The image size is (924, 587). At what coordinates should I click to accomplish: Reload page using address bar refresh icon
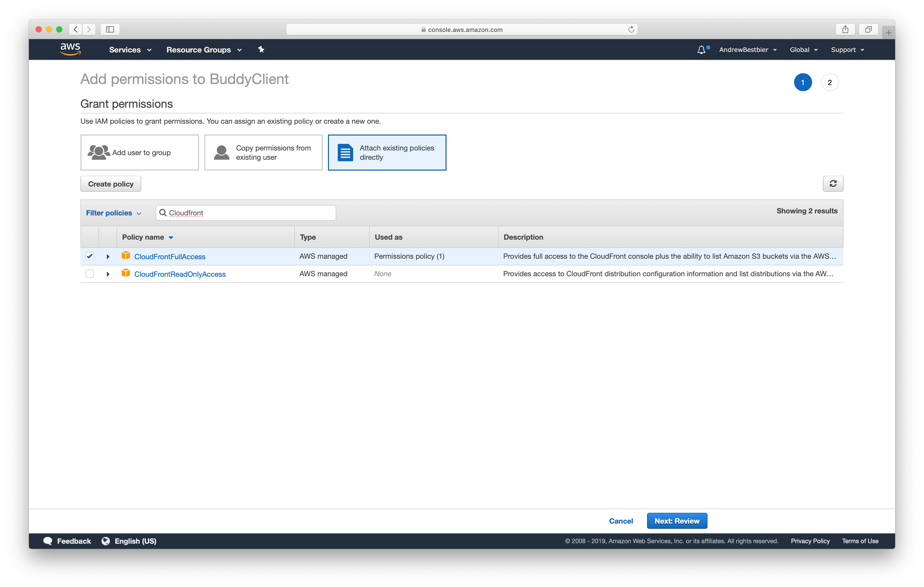point(631,30)
